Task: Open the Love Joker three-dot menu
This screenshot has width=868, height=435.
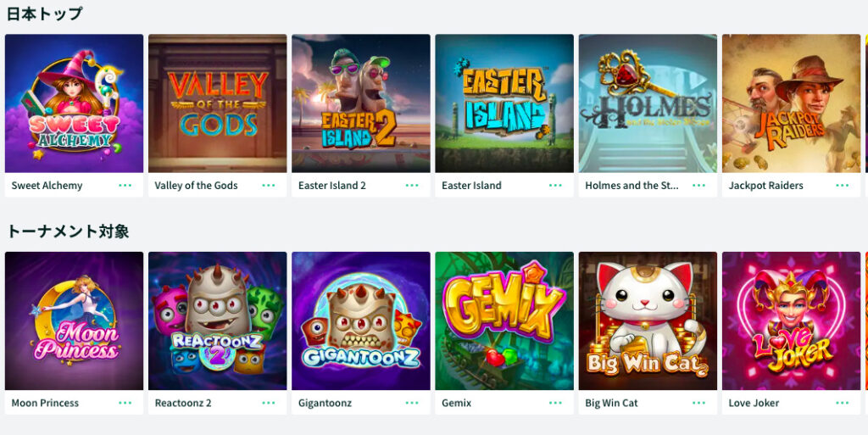Action: pos(842,403)
